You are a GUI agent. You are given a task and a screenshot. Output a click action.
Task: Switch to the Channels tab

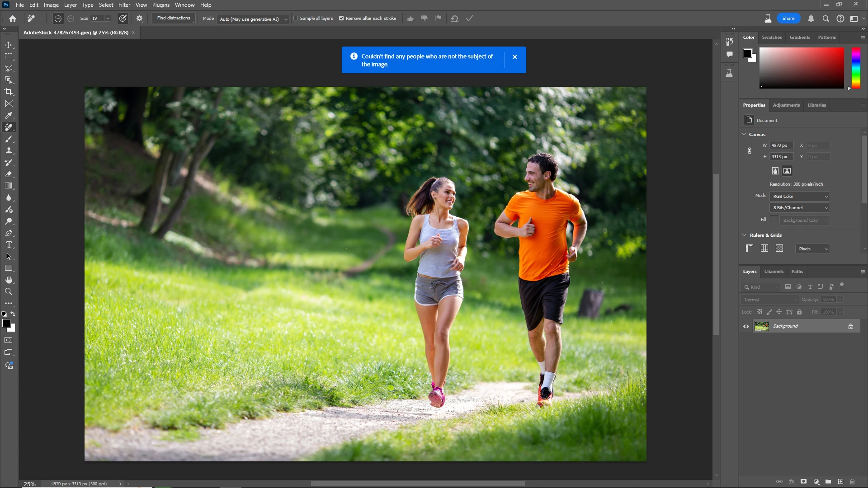point(774,272)
